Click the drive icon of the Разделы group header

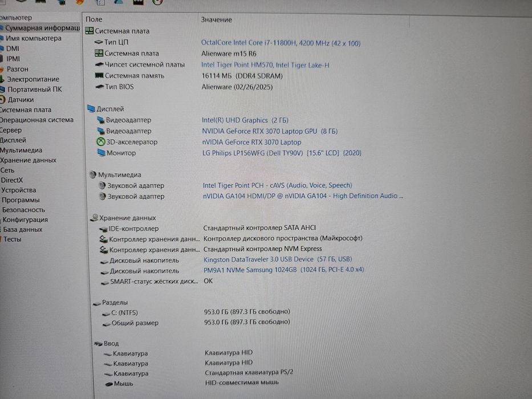coord(97,303)
